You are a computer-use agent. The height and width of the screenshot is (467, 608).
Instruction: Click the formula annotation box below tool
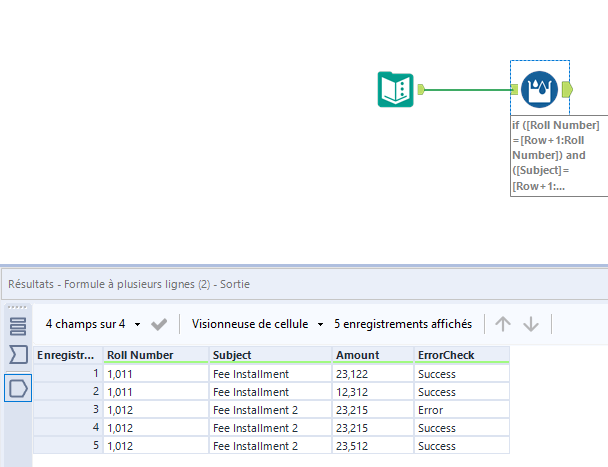557,156
